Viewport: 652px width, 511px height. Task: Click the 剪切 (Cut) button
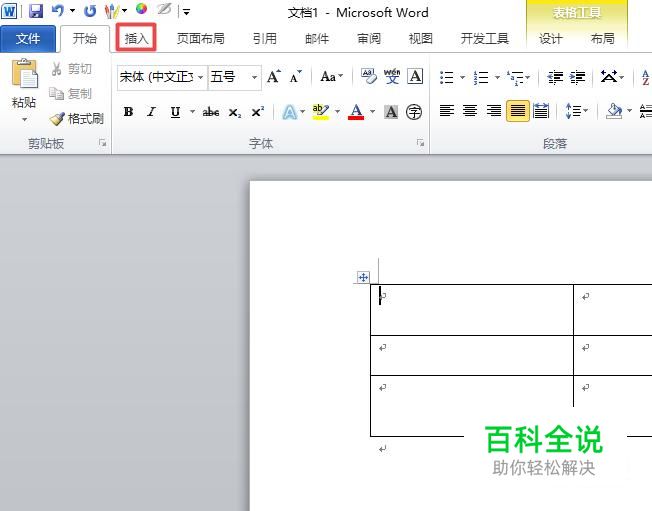pyautogui.click(x=72, y=69)
